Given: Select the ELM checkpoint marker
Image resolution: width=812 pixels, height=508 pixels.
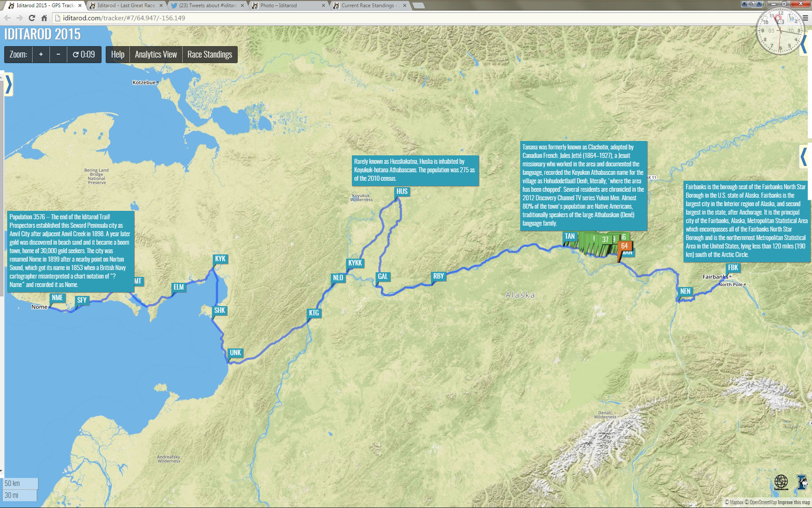Looking at the screenshot, I should click(178, 287).
